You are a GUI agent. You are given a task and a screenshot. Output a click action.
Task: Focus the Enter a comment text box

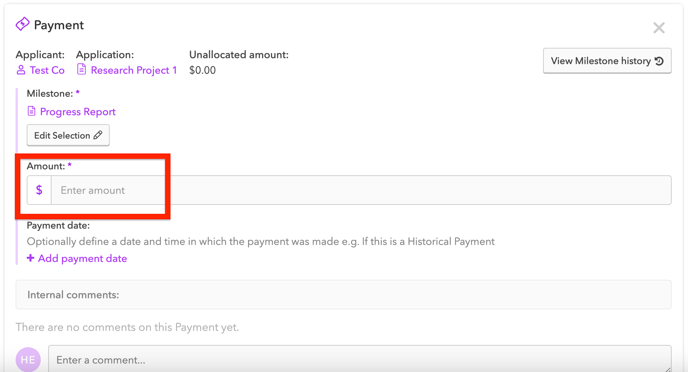[360, 359]
